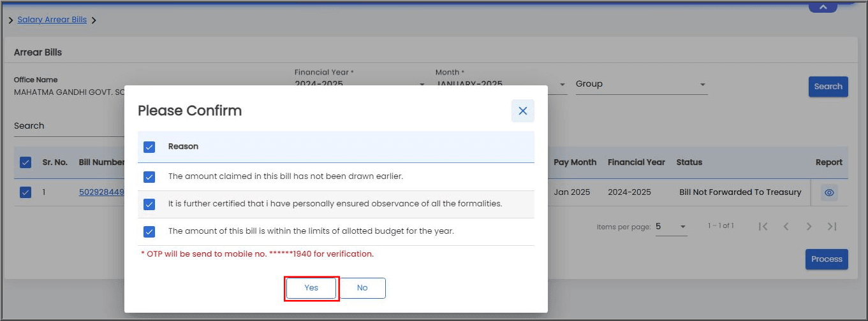The height and width of the screenshot is (321, 868).
Task: Uncheck 'personally ensured observance of formalities' checkbox
Action: pyautogui.click(x=149, y=204)
